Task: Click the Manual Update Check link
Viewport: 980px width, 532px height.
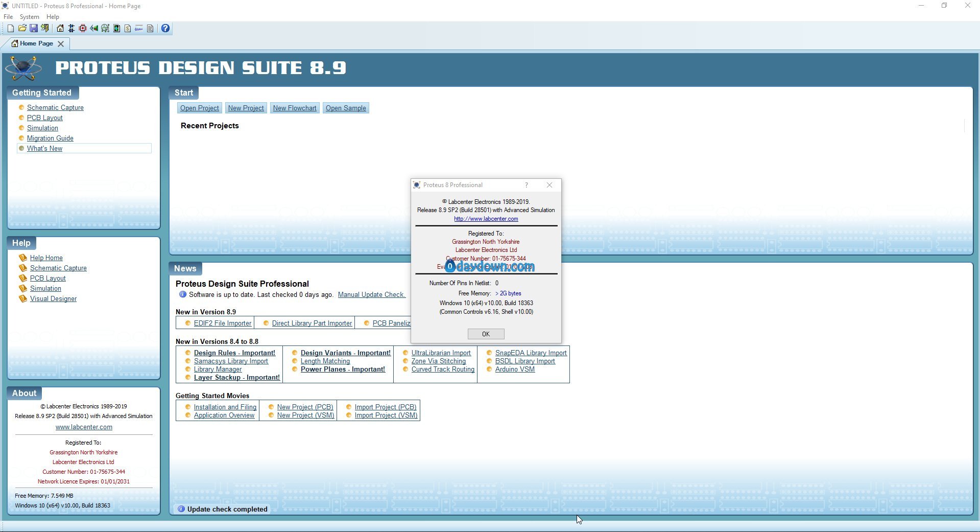Action: [x=371, y=295]
